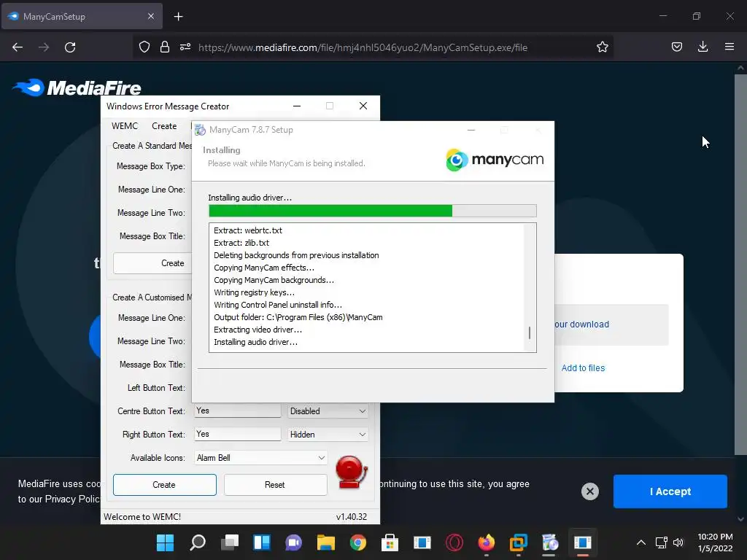Image resolution: width=747 pixels, height=560 pixels.
Task: Open the Hidden button-state dropdown
Action: click(328, 435)
